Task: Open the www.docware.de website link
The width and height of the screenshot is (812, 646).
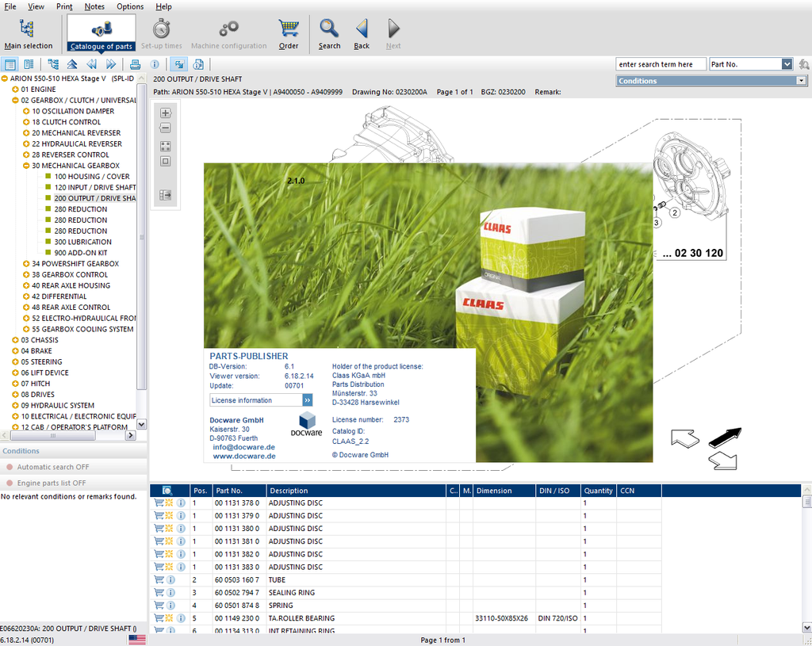Action: [x=244, y=457]
